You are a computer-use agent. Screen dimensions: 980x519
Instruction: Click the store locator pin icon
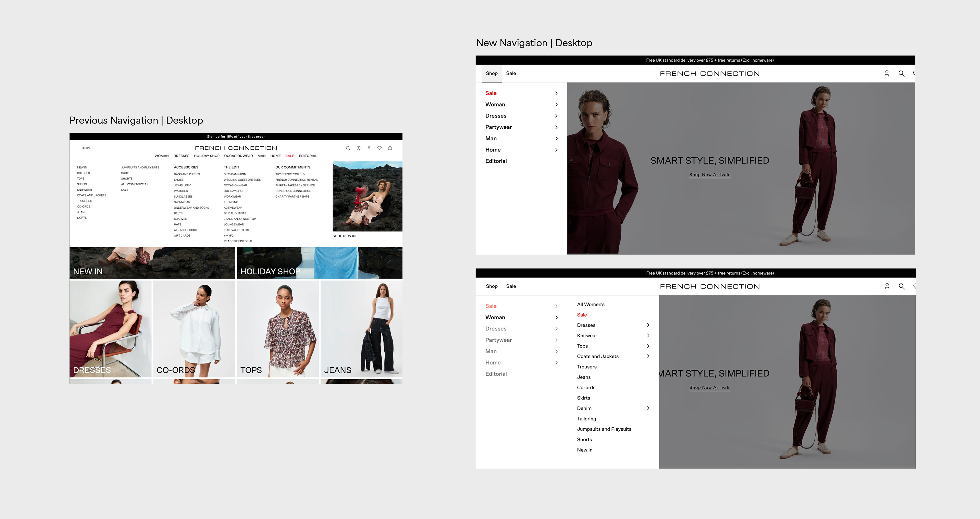click(358, 148)
